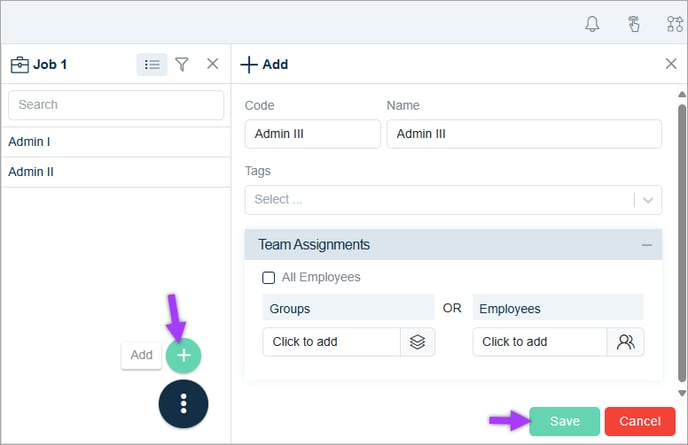The height and width of the screenshot is (445, 688).
Task: Switch to list view in Job 1 panel
Action: 152,65
